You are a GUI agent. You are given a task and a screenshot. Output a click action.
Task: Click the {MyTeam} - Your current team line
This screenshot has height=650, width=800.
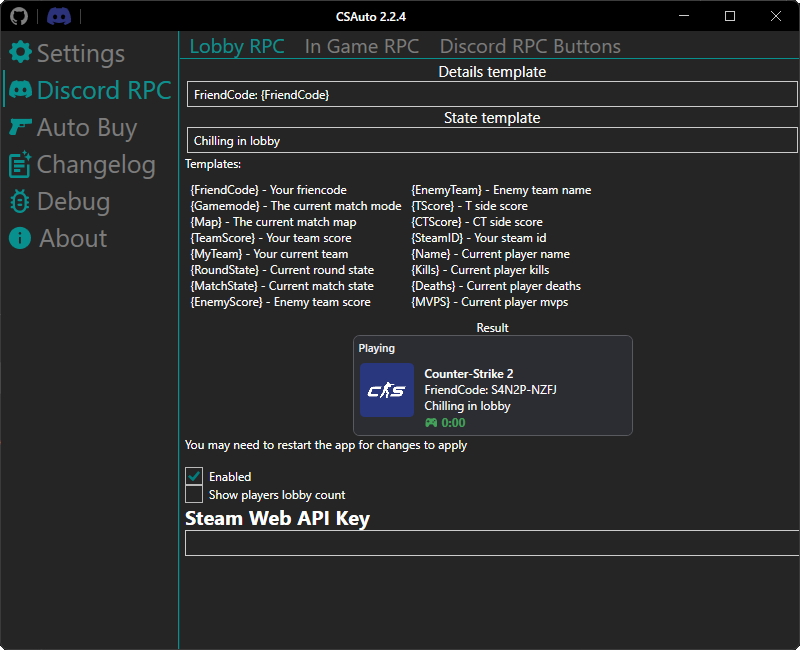[x=269, y=254]
